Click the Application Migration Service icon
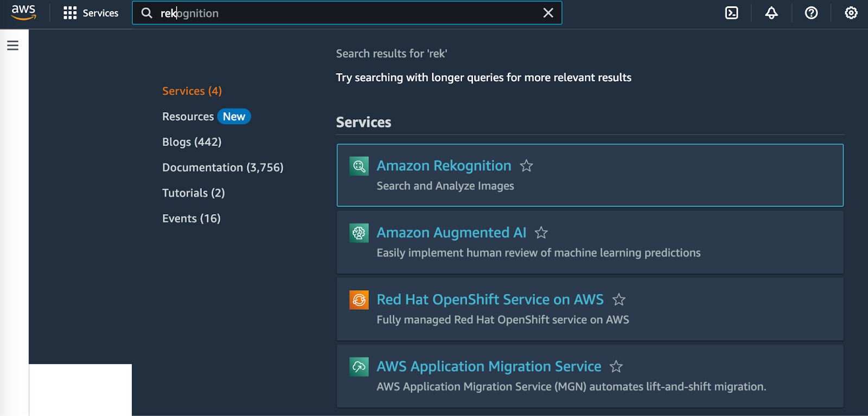The image size is (868, 416). click(359, 367)
